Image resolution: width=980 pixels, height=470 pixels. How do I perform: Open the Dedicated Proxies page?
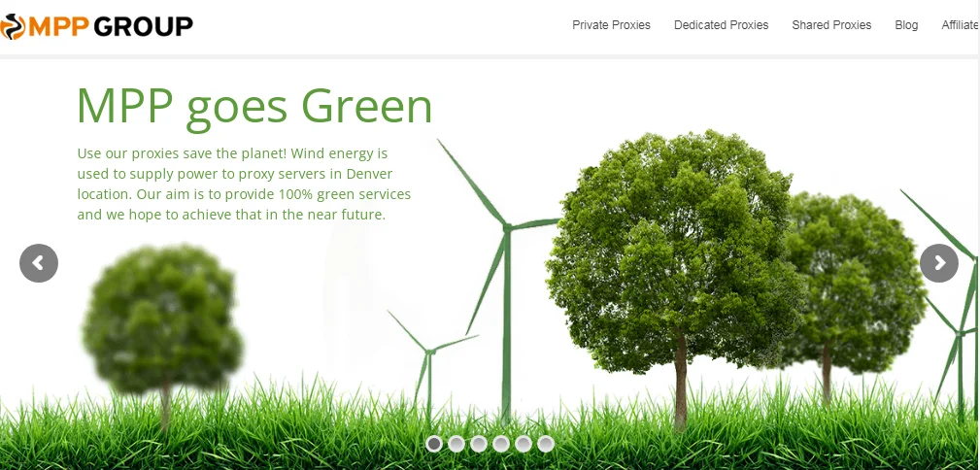point(722,25)
